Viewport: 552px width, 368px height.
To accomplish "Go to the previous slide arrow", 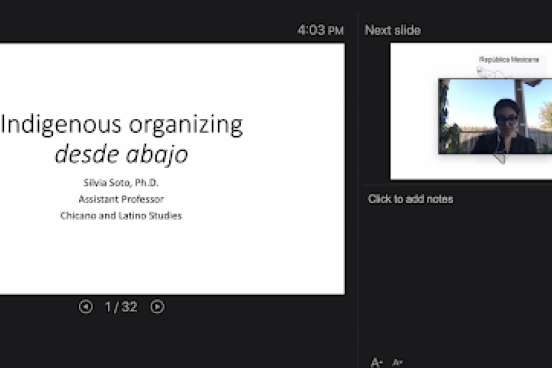I will click(x=86, y=307).
